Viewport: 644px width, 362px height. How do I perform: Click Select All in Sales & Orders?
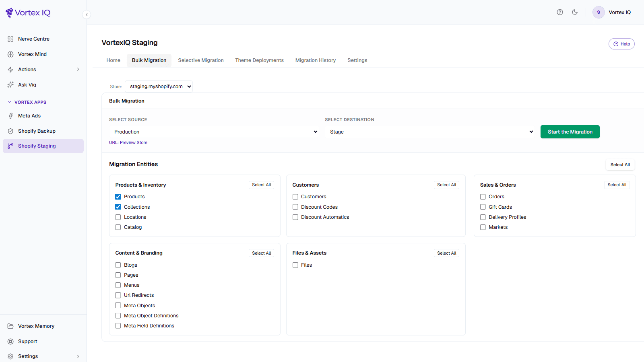coord(617,185)
